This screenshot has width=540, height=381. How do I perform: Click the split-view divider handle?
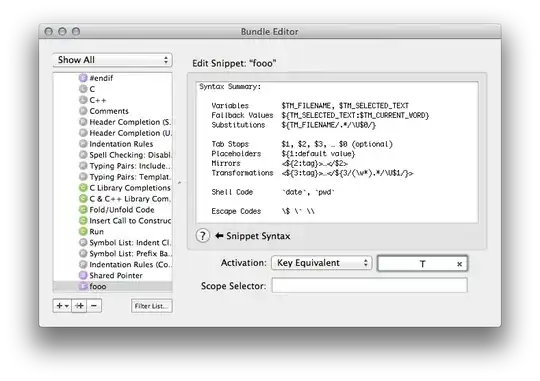click(179, 183)
